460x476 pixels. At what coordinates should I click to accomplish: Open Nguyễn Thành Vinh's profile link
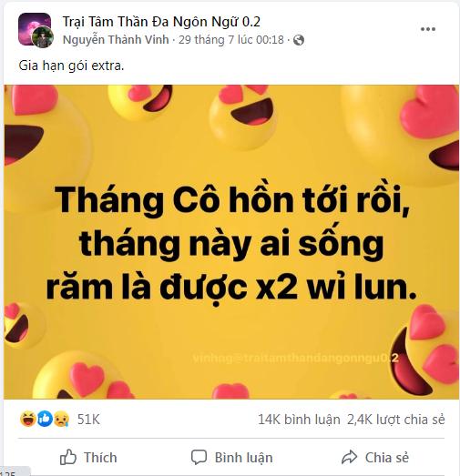pos(116,40)
